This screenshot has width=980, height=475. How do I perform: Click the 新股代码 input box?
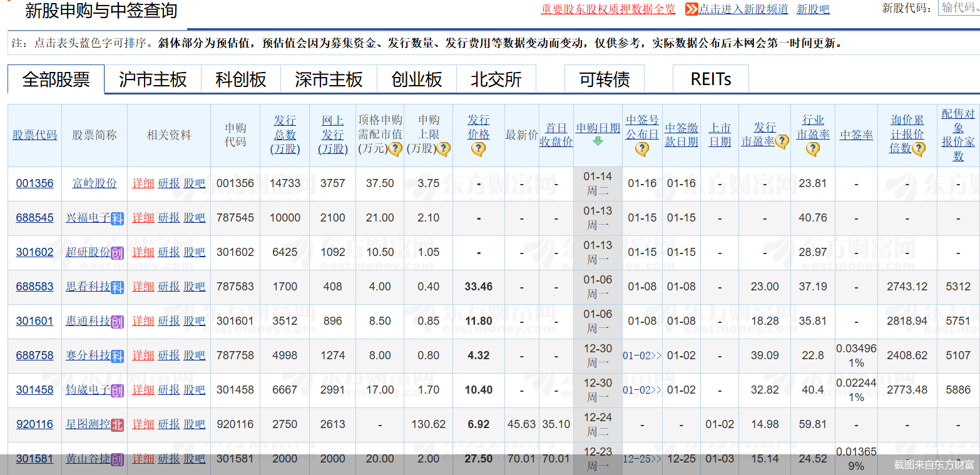click(959, 8)
